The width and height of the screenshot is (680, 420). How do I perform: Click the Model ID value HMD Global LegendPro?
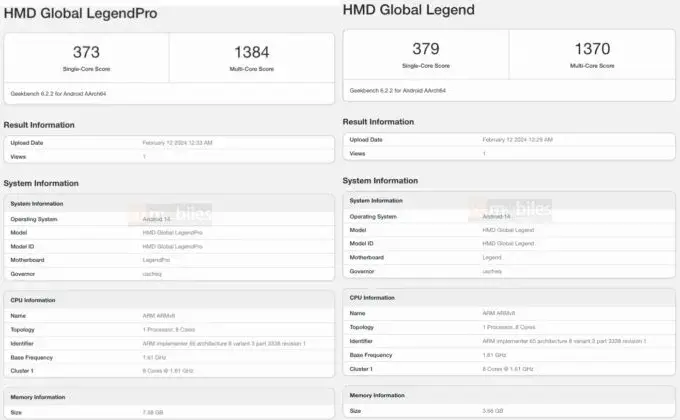172,245
